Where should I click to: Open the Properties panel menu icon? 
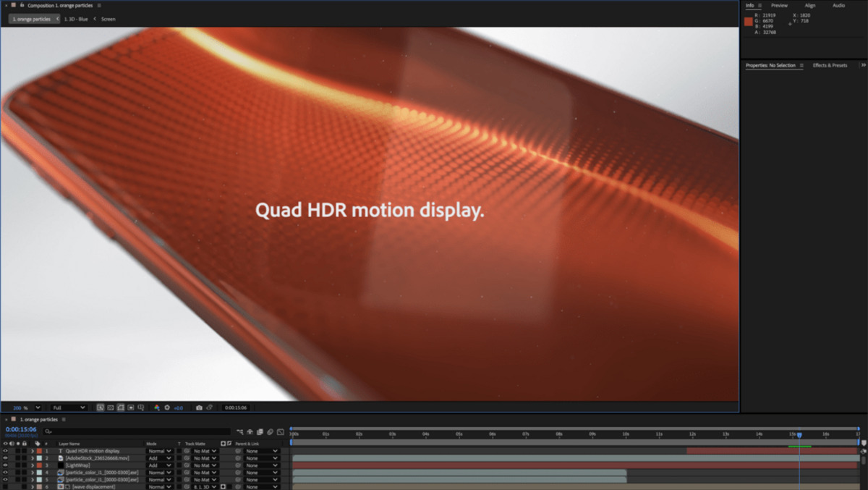[801, 65]
